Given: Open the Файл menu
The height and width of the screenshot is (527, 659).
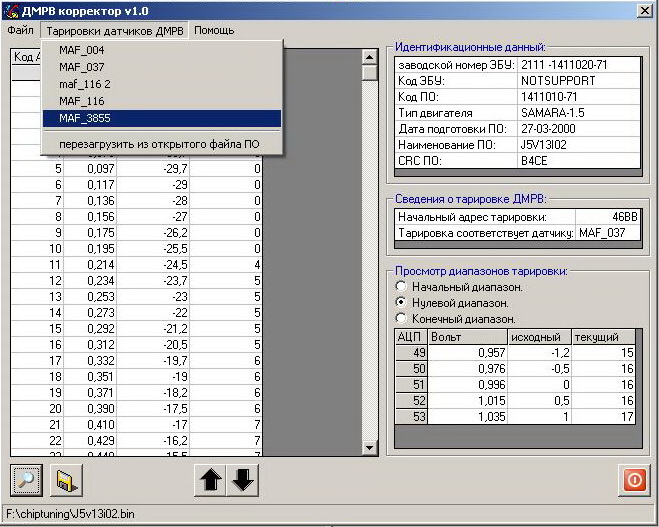Looking at the screenshot, I should 20,30.
